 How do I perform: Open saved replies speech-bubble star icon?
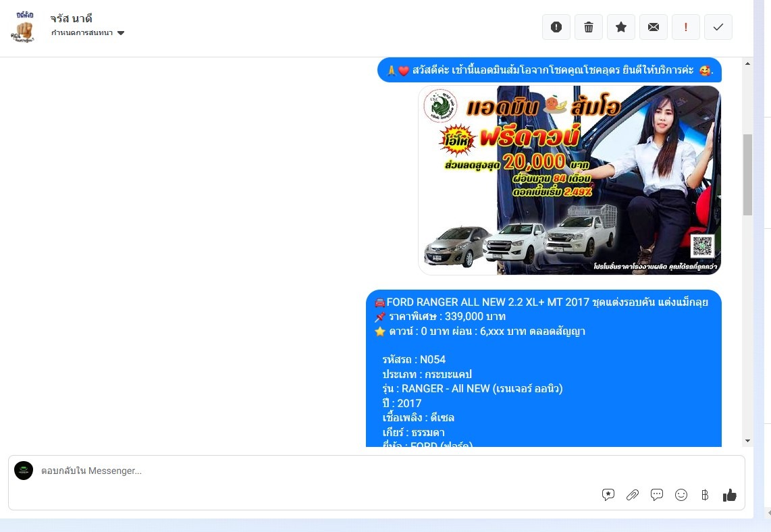(608, 495)
